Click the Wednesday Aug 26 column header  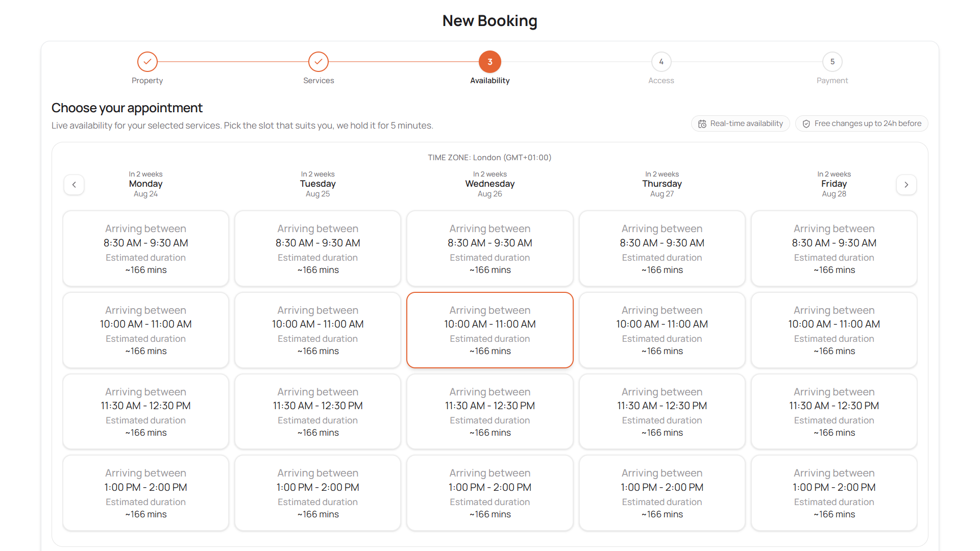[490, 184]
